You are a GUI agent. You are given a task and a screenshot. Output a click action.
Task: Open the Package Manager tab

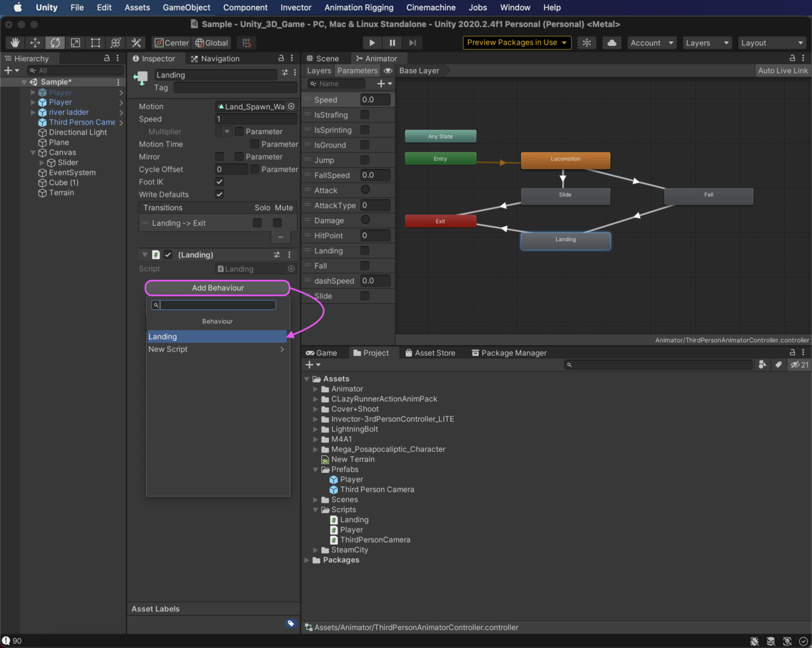coord(508,353)
